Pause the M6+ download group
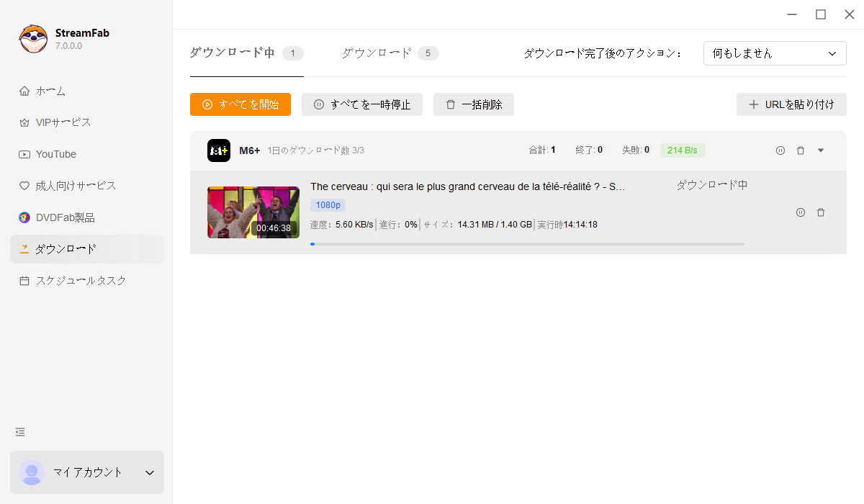The height and width of the screenshot is (504, 864). [x=780, y=150]
